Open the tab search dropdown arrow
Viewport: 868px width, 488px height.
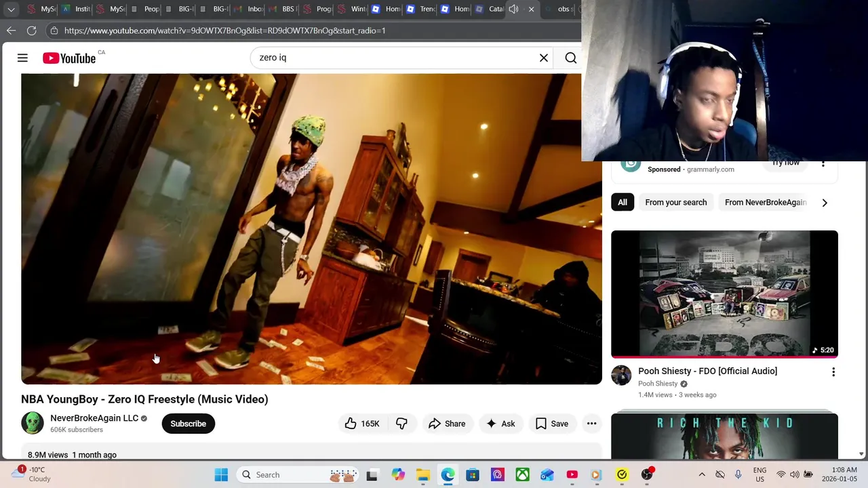pyautogui.click(x=11, y=9)
